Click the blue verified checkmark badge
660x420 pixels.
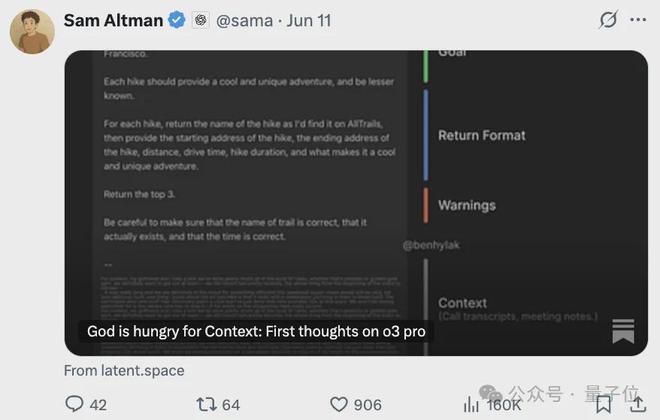pyautogui.click(x=176, y=20)
